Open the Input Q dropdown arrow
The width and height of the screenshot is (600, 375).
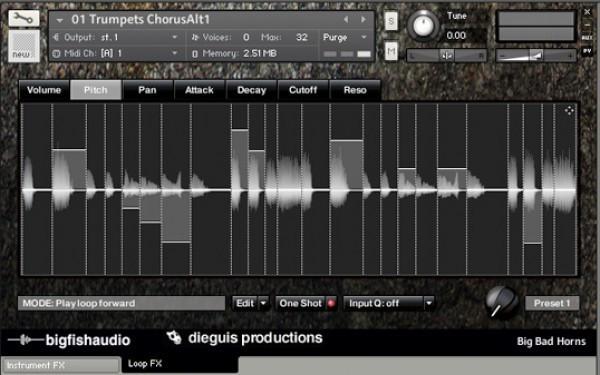tap(429, 303)
